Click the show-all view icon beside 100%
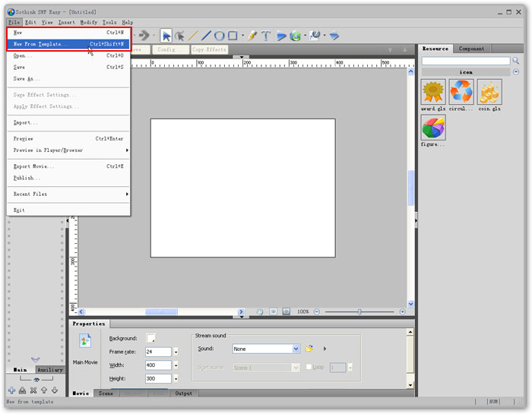Viewport: 532px width, 414px height. (287, 311)
